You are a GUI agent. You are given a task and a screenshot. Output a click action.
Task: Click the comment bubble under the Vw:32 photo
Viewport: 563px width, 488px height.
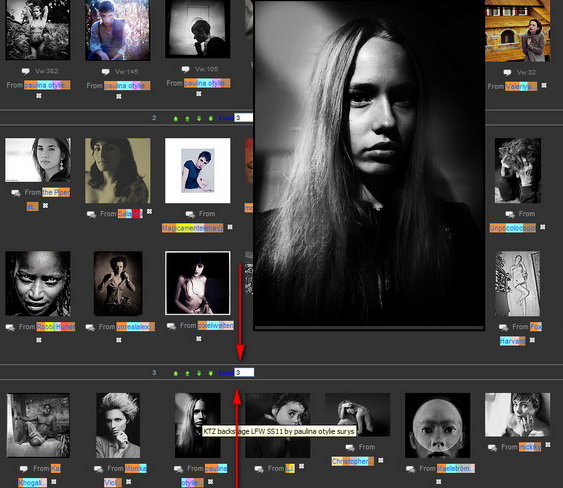507,73
